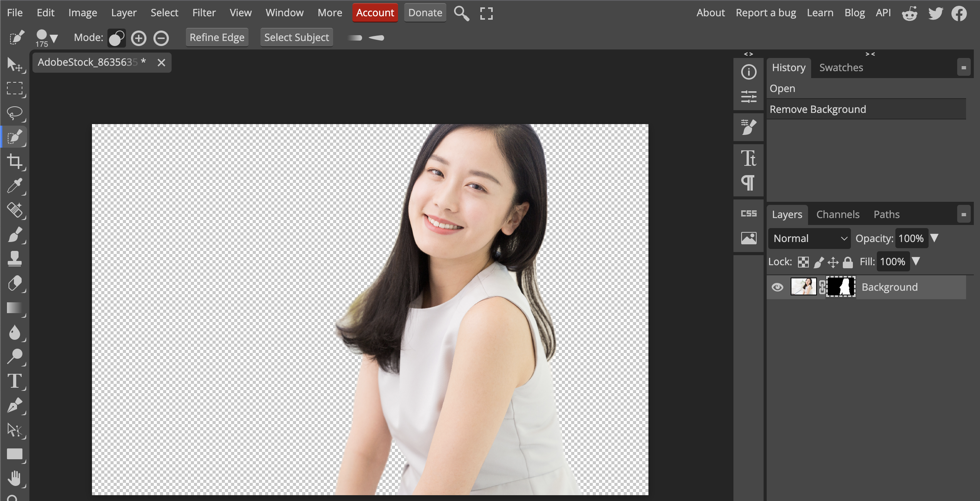This screenshot has width=980, height=501.
Task: Open the Normal blend mode dropdown
Action: click(810, 239)
